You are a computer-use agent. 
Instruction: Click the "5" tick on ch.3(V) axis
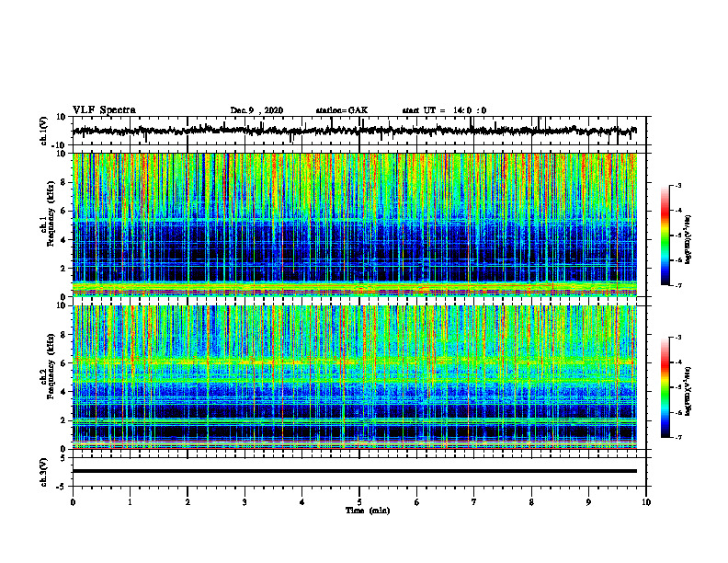(63, 458)
